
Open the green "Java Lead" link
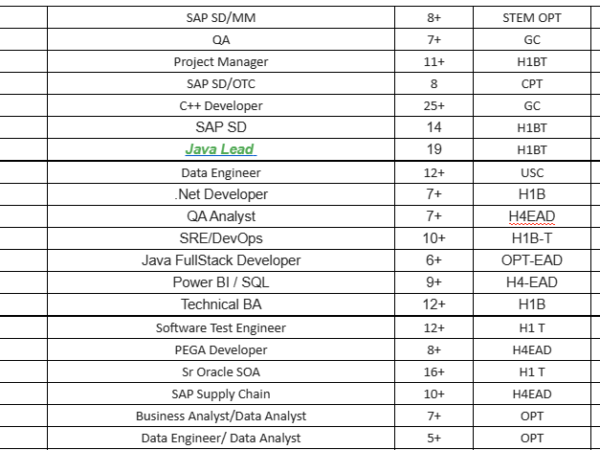pyautogui.click(x=220, y=149)
